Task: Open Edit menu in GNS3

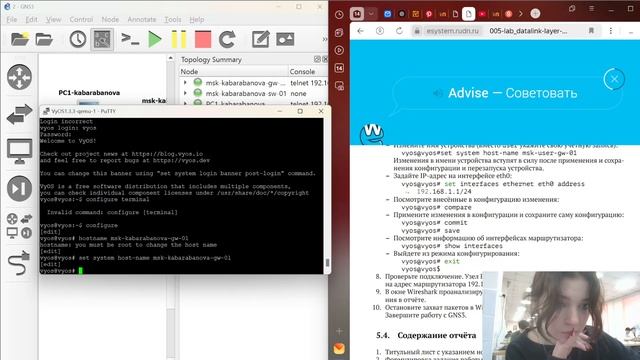Action: point(31,19)
